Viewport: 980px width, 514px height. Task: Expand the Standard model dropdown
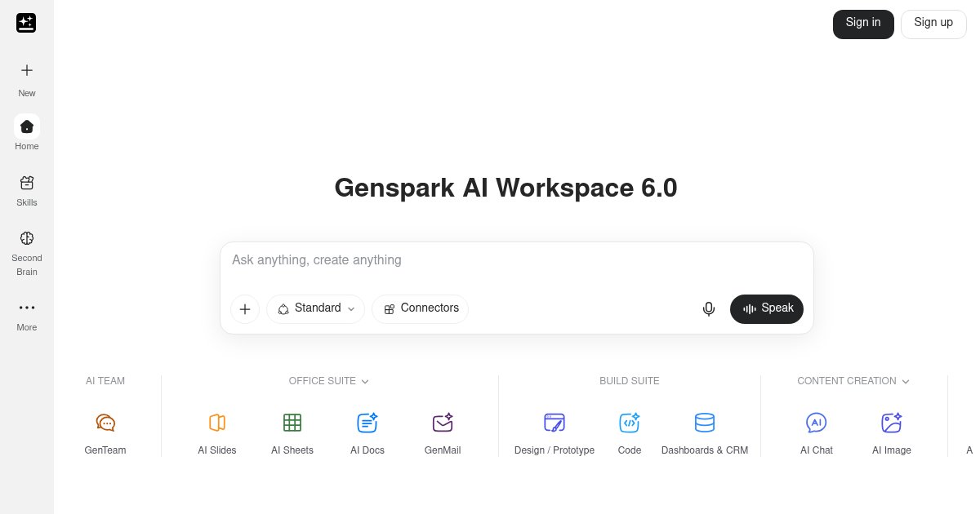[315, 309]
